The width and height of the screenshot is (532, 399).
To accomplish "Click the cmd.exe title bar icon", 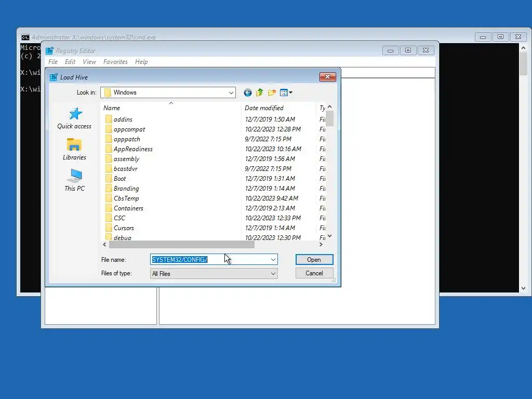I will coord(25,37).
